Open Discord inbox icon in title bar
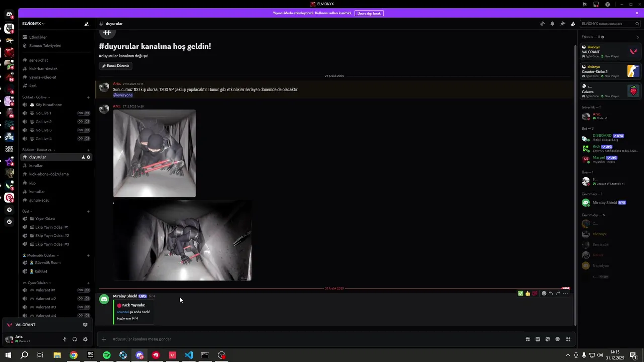The height and width of the screenshot is (362, 644). [x=596, y=4]
